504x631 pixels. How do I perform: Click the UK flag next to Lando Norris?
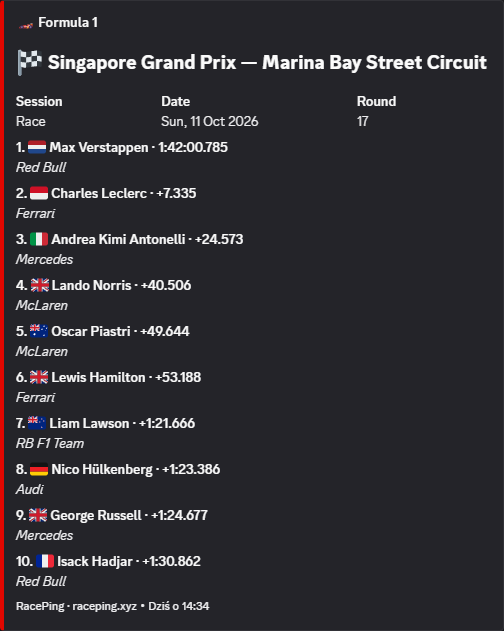click(40, 285)
